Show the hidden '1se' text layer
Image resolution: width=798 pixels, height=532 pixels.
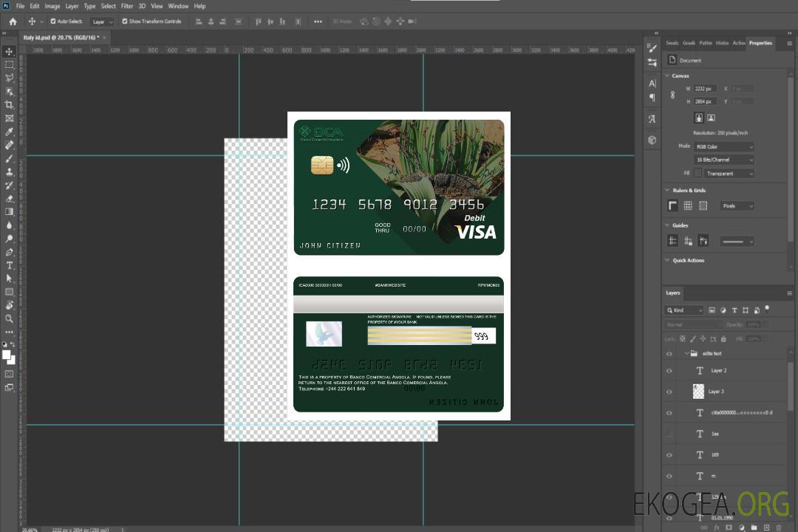[669, 434]
